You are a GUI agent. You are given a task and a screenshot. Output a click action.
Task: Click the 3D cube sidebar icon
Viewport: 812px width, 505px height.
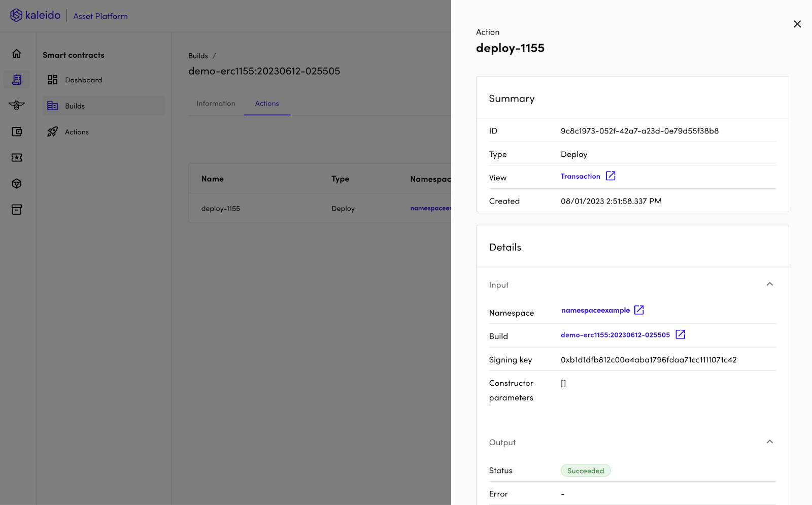tap(16, 183)
